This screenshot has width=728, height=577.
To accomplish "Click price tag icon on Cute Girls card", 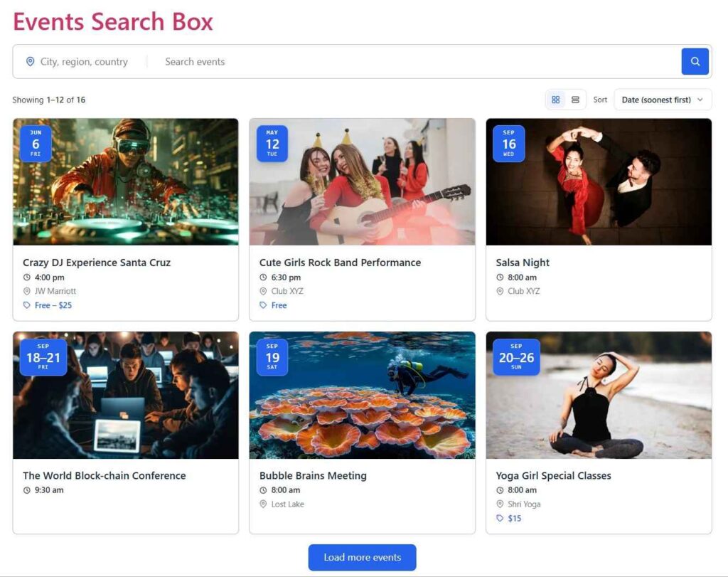I will [263, 305].
